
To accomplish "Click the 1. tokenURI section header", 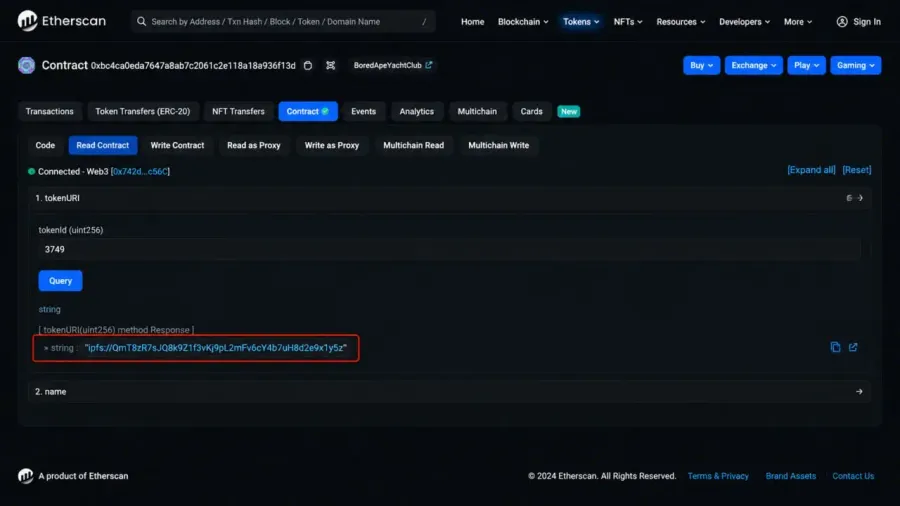I will pyautogui.click(x=449, y=198).
